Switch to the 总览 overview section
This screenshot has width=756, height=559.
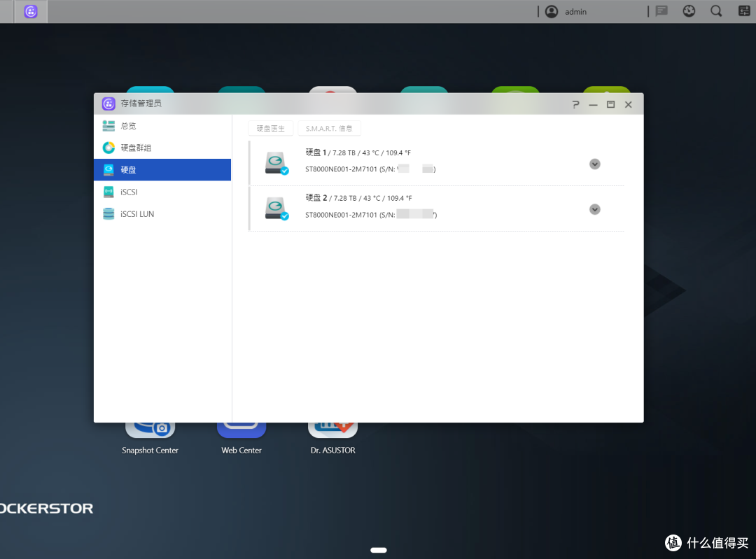tap(128, 126)
